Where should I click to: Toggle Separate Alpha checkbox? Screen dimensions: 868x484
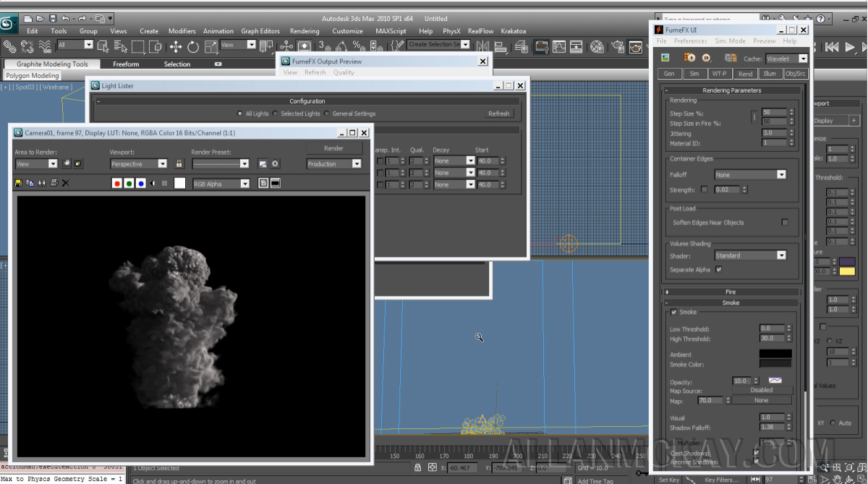pyautogui.click(x=718, y=270)
